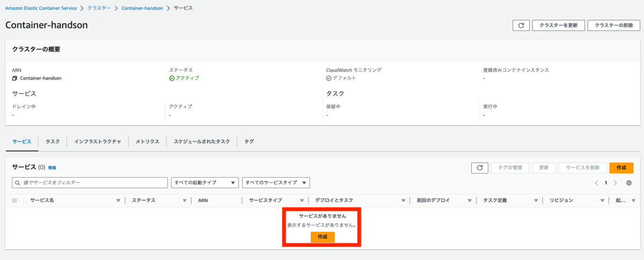Go to the next page of services
The height and width of the screenshot is (260, 644).
(616, 183)
